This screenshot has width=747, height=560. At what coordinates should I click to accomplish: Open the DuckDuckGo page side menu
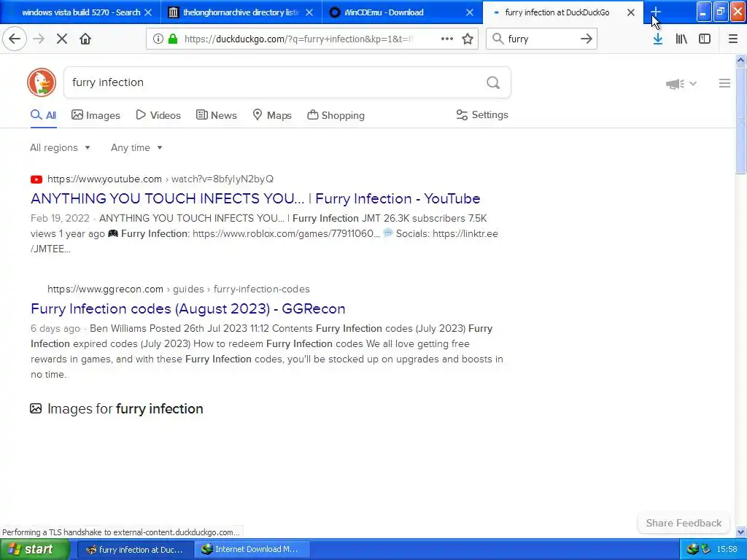click(x=724, y=83)
